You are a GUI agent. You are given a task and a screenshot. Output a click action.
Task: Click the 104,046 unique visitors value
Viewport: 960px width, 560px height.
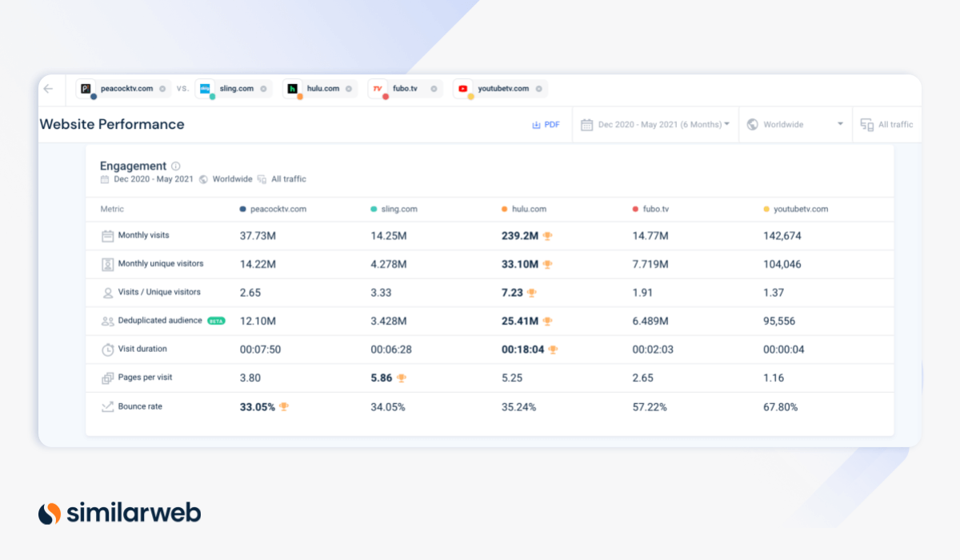coord(782,264)
